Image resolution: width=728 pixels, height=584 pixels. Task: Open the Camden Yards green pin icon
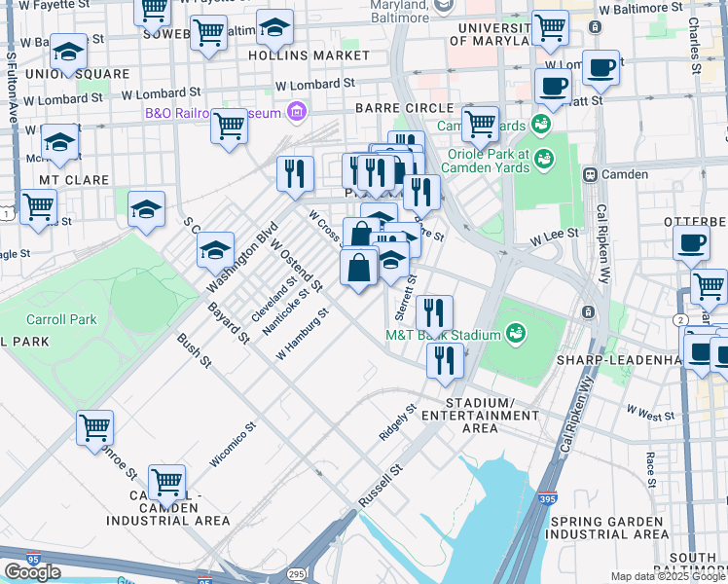tap(541, 124)
